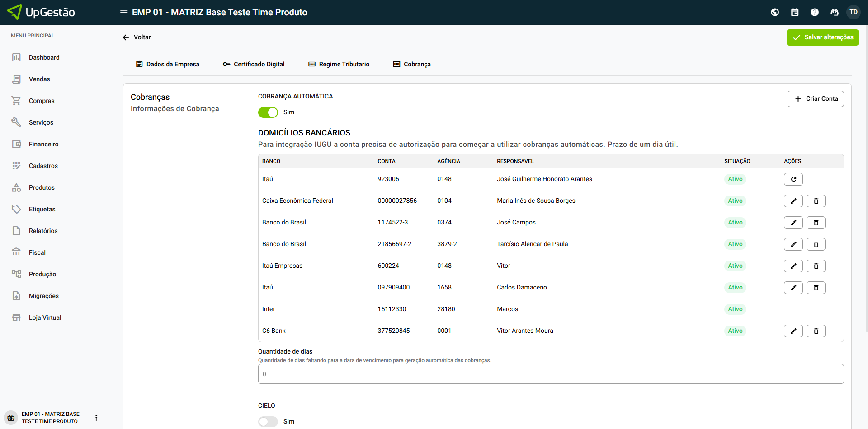
Task: Toggle the hamburger menu icon
Action: coord(123,12)
